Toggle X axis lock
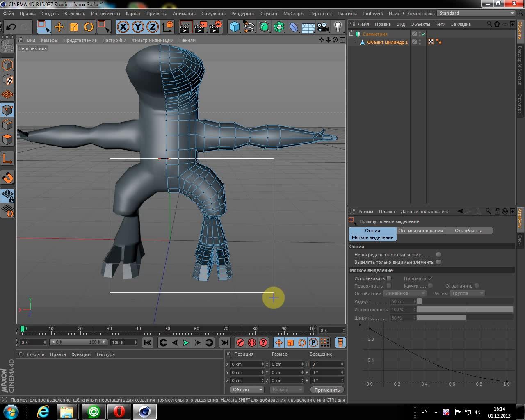 (123, 27)
